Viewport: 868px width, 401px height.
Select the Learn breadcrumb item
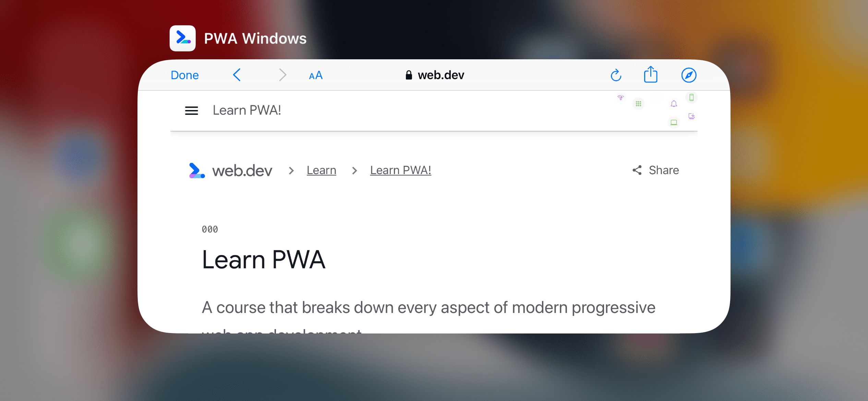pos(322,170)
